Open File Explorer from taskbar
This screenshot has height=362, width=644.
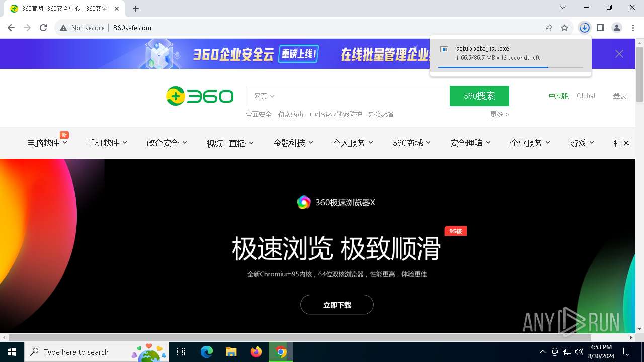pos(231,352)
